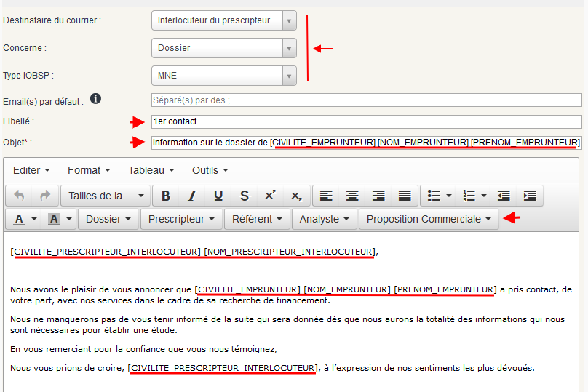Click the Email(s) par défaut field
The width and height of the screenshot is (588, 392).
367,100
